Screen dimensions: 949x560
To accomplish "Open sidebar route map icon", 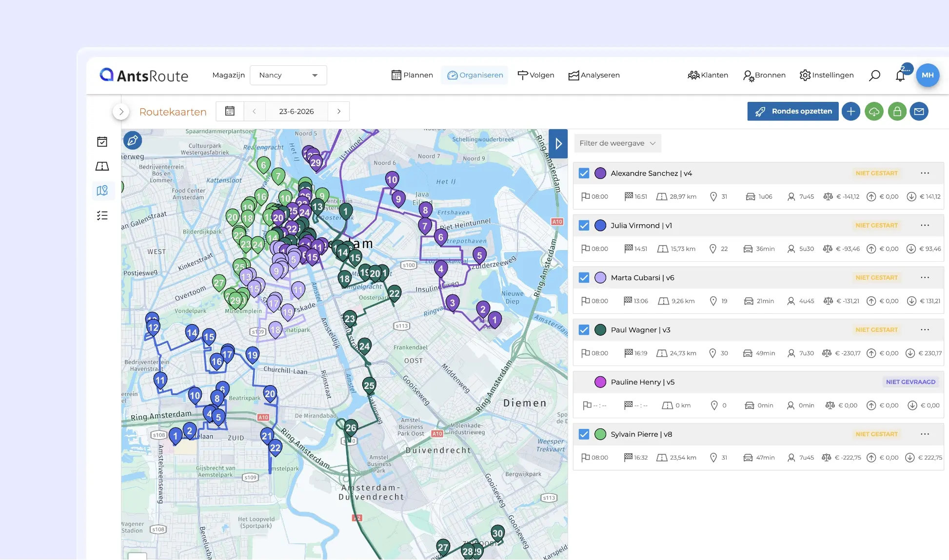I will click(x=102, y=191).
